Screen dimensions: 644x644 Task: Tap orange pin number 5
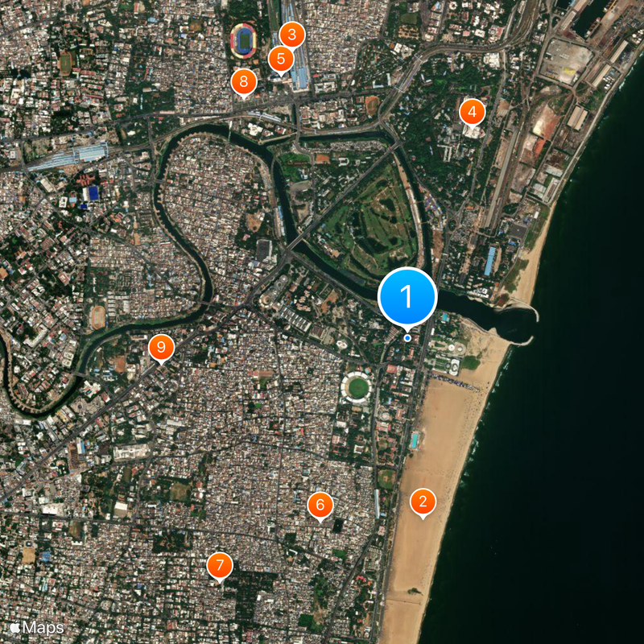(x=281, y=60)
